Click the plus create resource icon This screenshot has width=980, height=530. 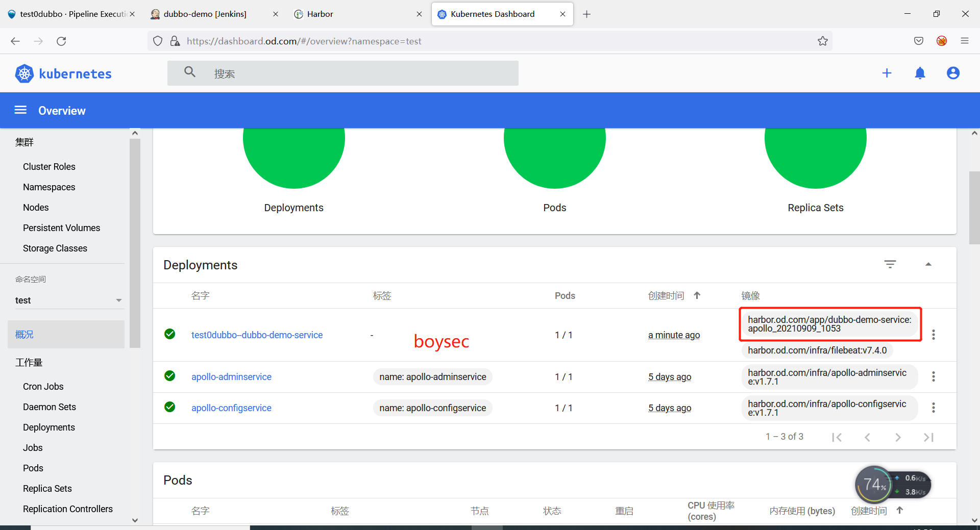click(x=887, y=73)
